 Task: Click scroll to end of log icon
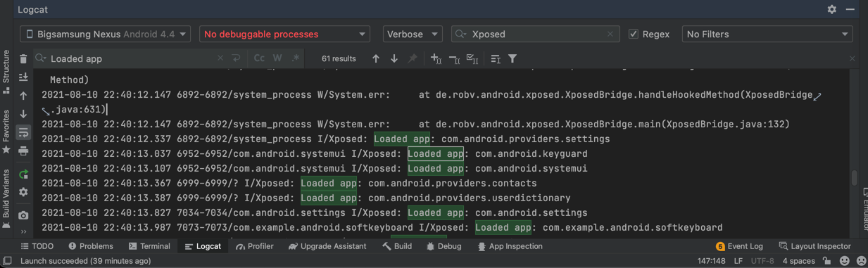point(23,77)
